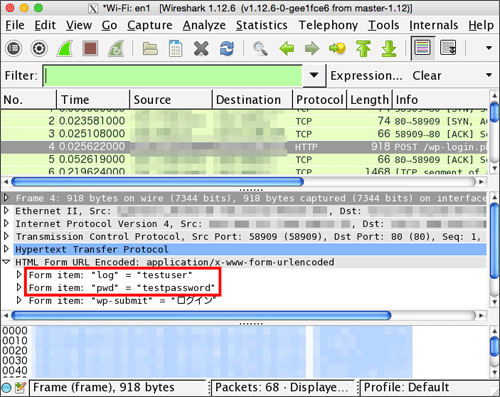The width and height of the screenshot is (500, 397).
Task: Sort by the Destination column header
Action: [x=252, y=100]
